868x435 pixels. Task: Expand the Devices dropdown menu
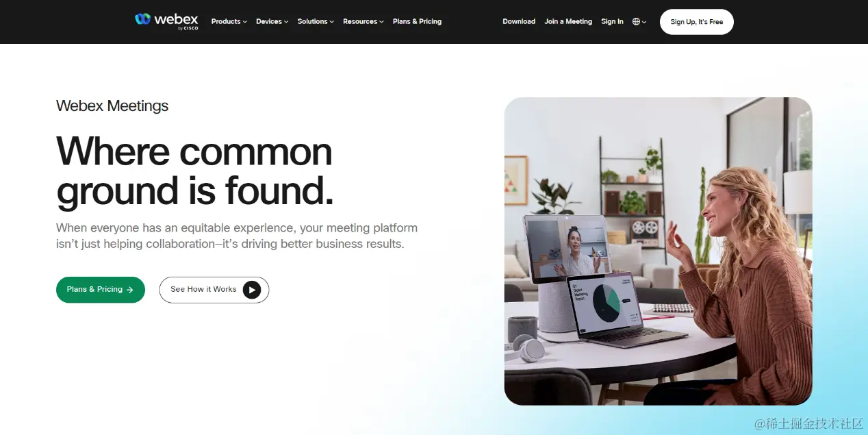(272, 22)
